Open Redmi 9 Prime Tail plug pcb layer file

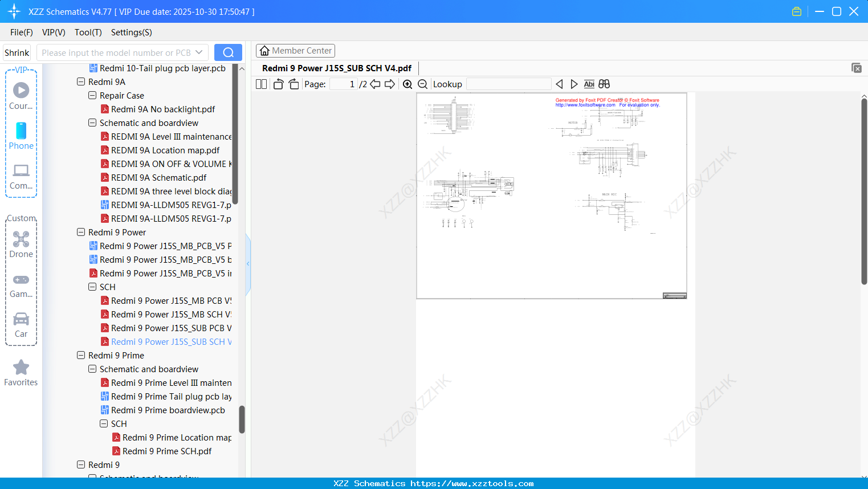click(x=166, y=396)
